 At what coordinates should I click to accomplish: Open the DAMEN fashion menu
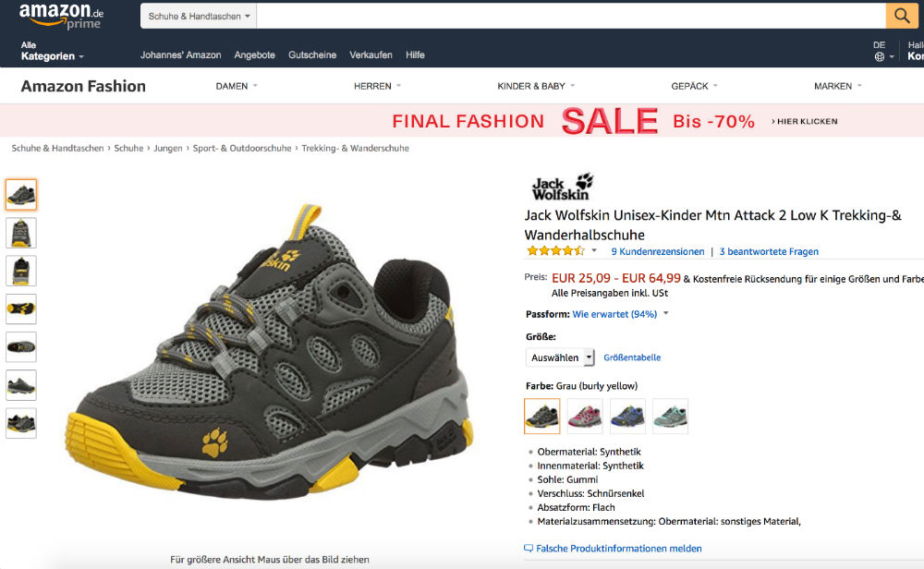[x=237, y=86]
